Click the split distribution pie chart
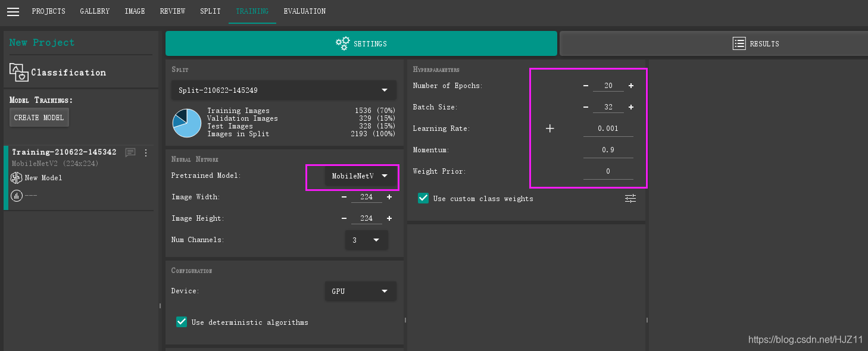 click(x=187, y=123)
